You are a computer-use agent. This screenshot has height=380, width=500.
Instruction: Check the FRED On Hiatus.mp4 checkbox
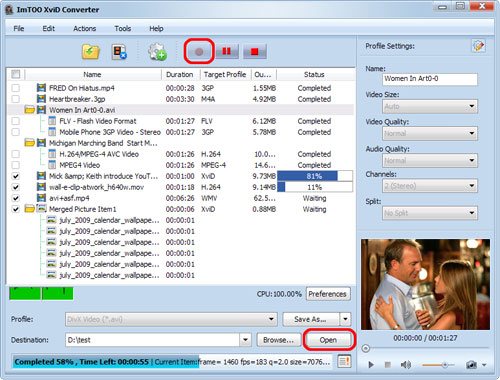click(16, 88)
